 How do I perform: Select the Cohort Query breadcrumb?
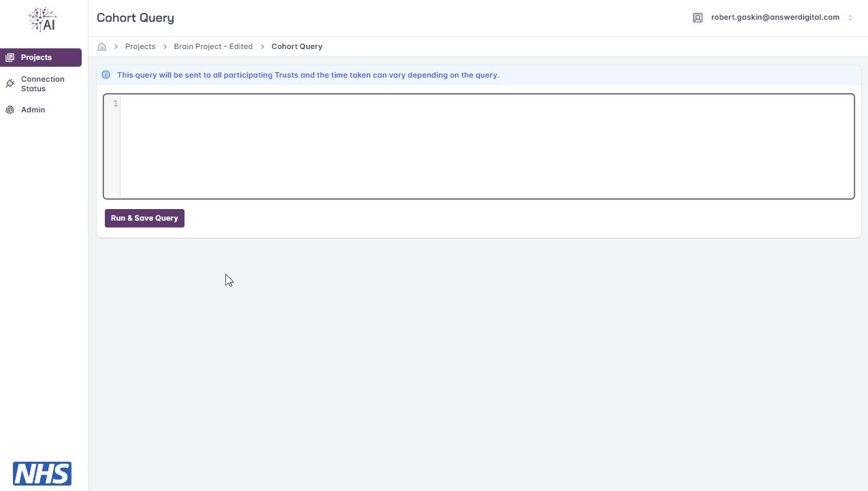tap(297, 46)
